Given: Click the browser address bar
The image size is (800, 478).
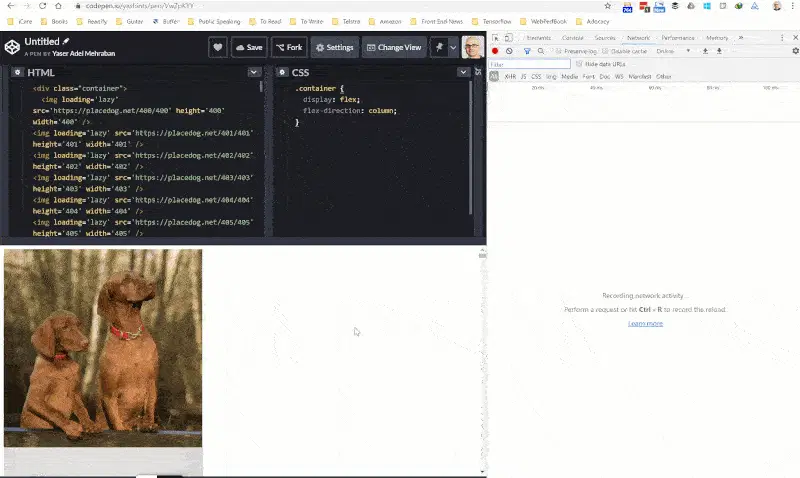Looking at the screenshot, I should point(337,6).
